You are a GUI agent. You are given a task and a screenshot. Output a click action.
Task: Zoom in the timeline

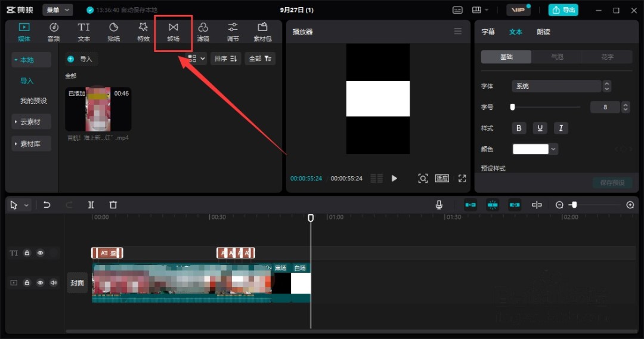click(x=630, y=205)
